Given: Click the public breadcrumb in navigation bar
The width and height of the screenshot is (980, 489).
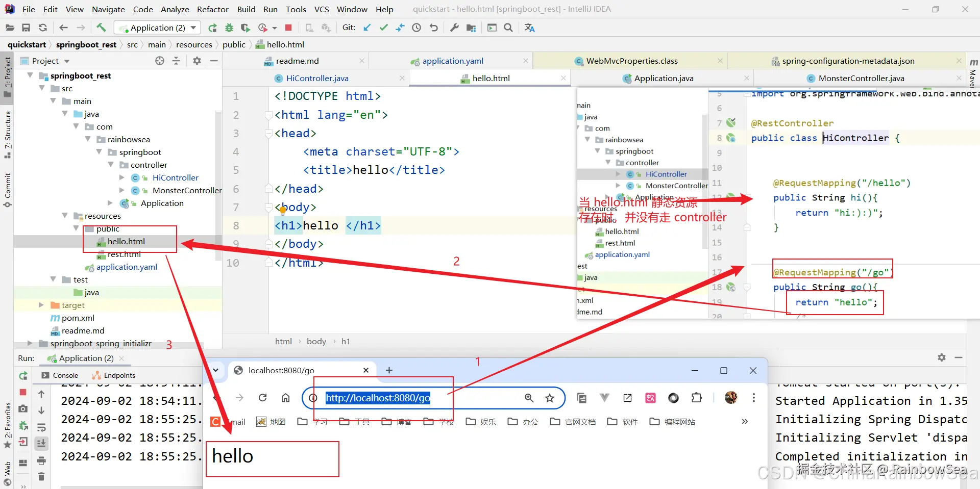Looking at the screenshot, I should tap(234, 45).
